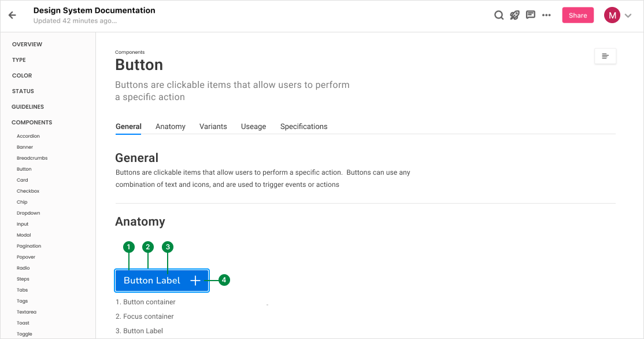Open the Accordion component page
This screenshot has width=644, height=339.
click(x=28, y=137)
